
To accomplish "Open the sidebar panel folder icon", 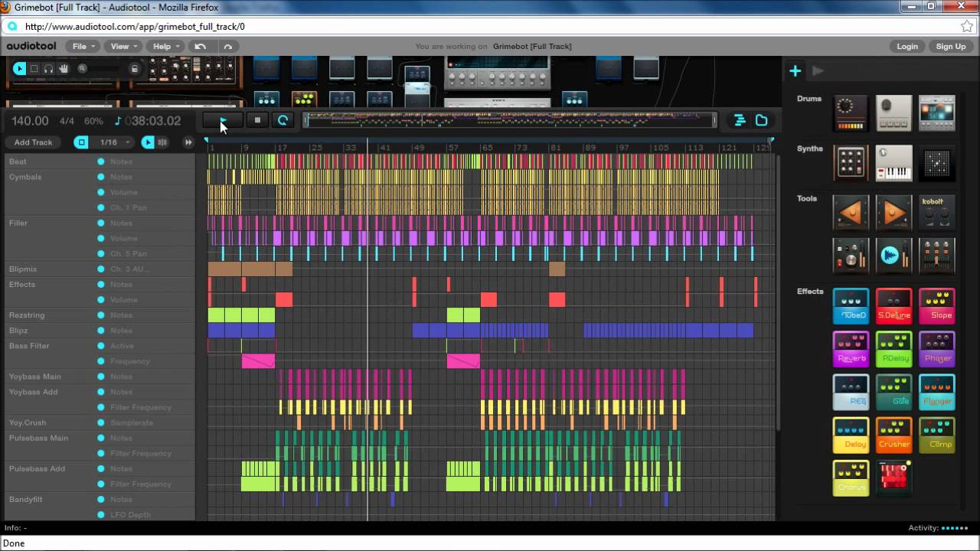I will (x=761, y=120).
